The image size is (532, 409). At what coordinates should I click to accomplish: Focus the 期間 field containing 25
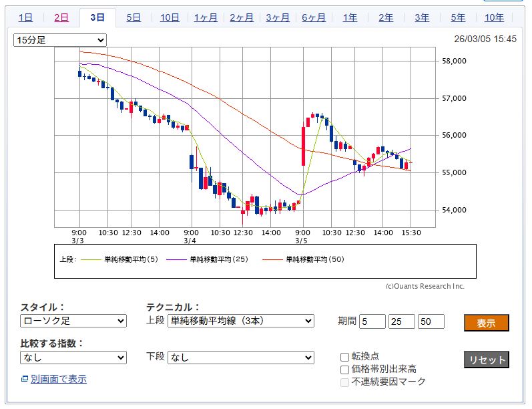tap(402, 321)
